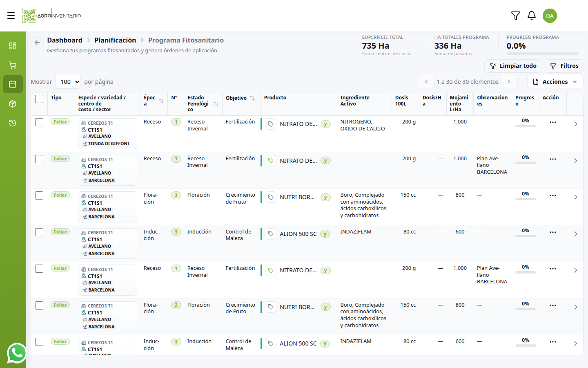Open the shopping cart sidebar icon

pos(13,65)
